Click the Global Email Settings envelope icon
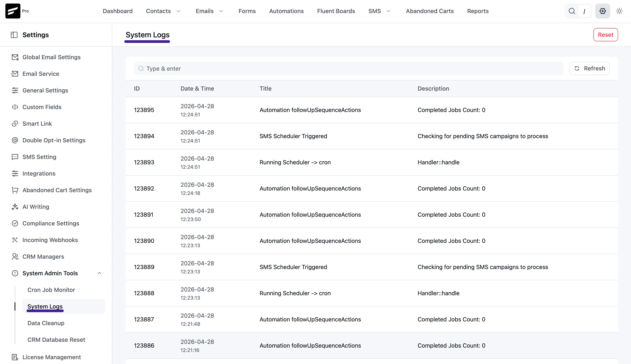The width and height of the screenshot is (631, 364). click(x=15, y=57)
